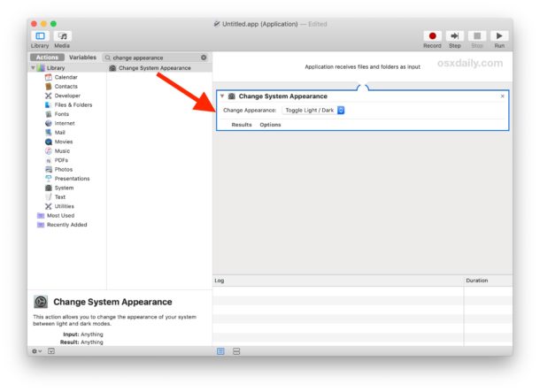Clear the search field text

pyautogui.click(x=204, y=58)
